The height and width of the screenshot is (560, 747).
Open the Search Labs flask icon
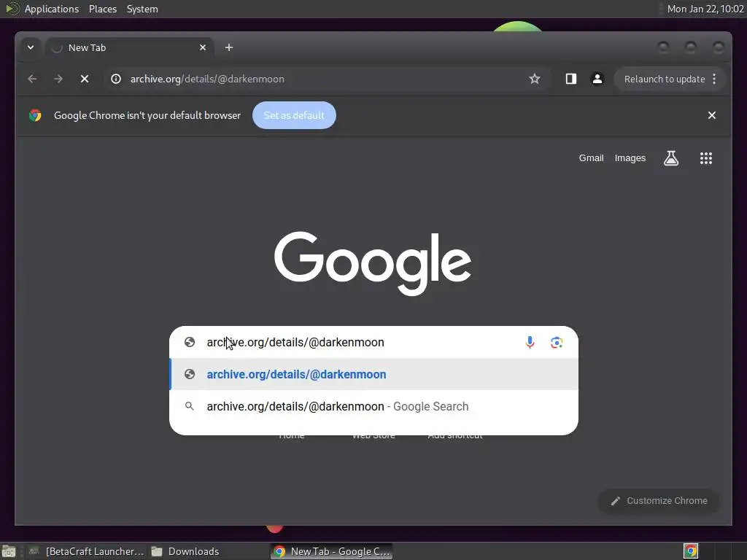(671, 158)
